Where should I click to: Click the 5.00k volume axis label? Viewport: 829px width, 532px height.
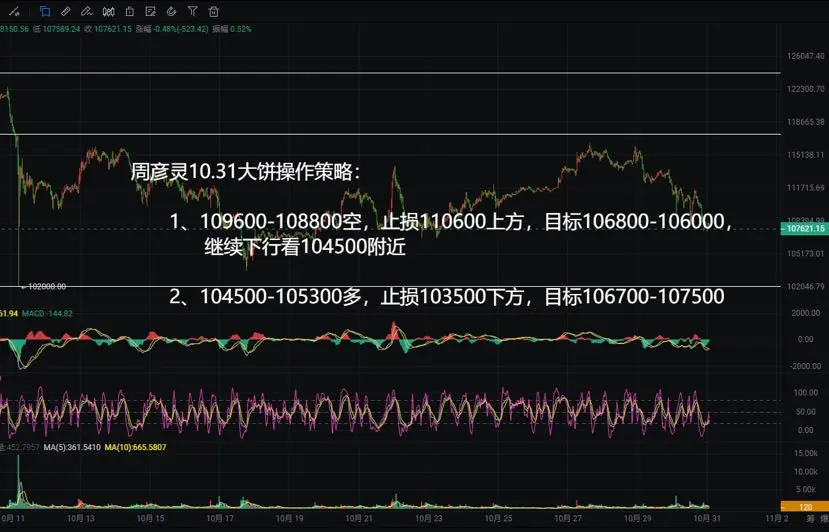(806, 490)
